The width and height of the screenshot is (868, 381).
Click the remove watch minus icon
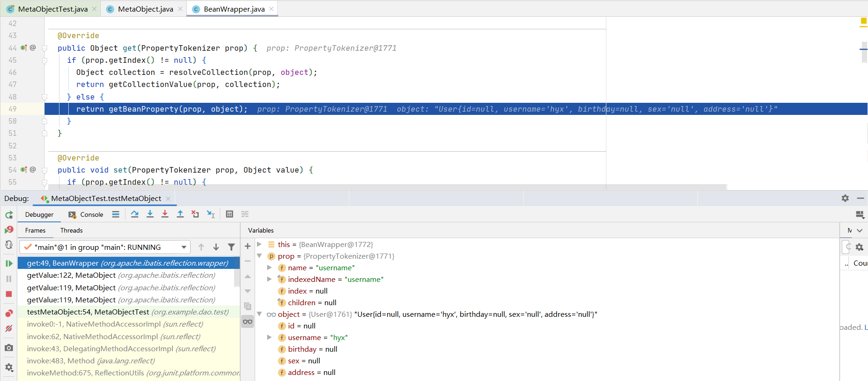[248, 261]
